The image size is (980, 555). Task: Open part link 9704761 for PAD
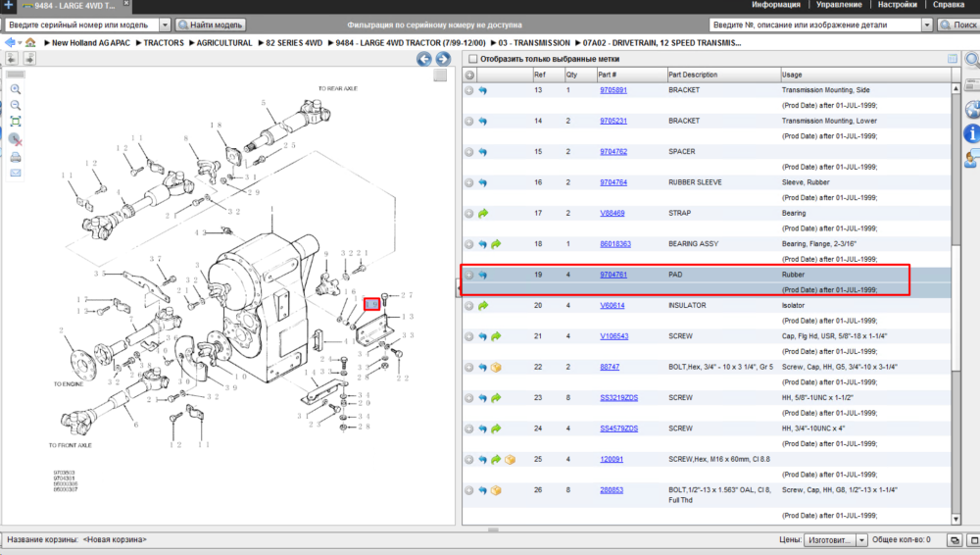[613, 275]
